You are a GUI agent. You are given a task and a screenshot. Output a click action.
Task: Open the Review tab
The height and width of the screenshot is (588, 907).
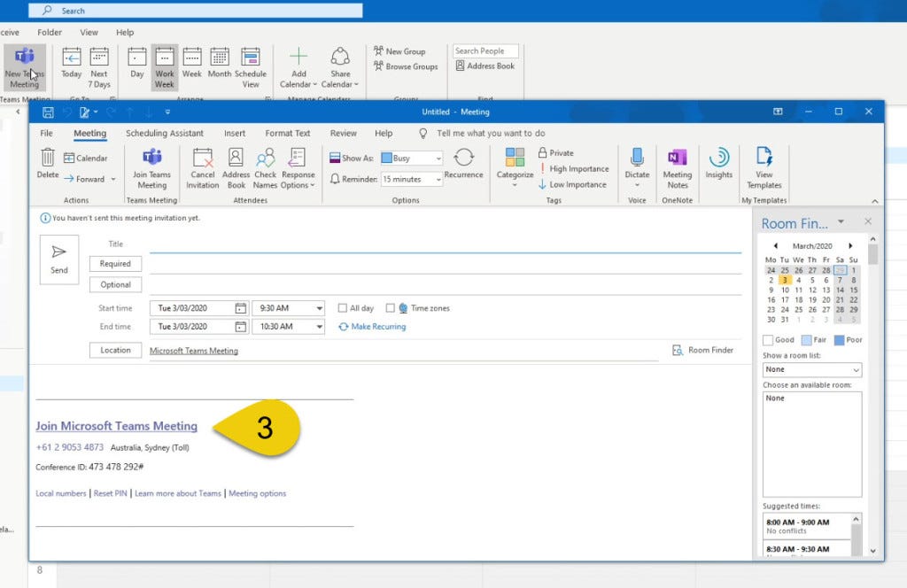coord(343,133)
